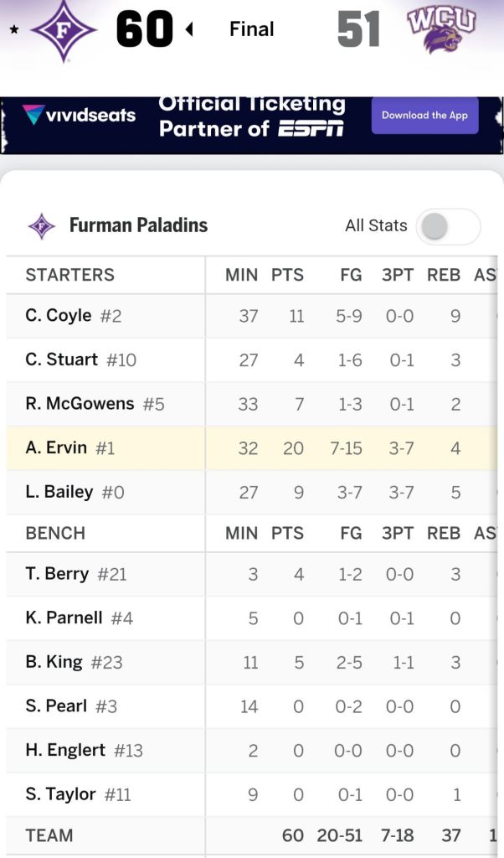The width and height of the screenshot is (504, 858).
Task: Select L. Bailey from starters list
Action: point(59,492)
